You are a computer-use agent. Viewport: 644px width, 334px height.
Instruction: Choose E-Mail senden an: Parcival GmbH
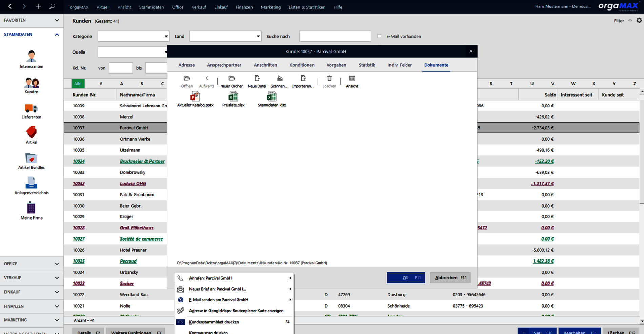[234, 300]
